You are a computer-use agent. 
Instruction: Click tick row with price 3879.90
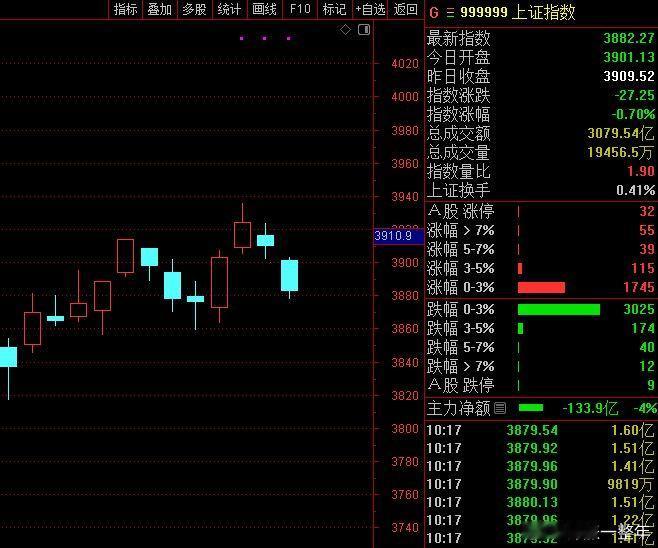(540, 484)
